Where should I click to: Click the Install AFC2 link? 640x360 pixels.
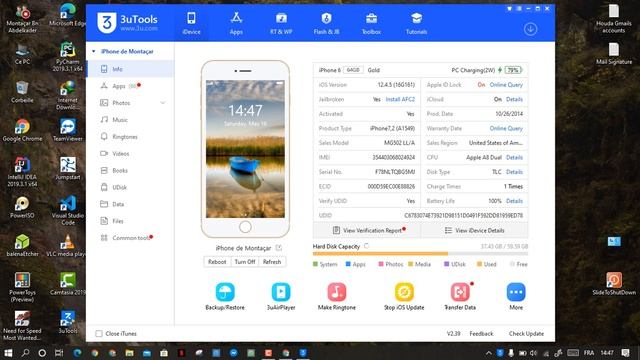pos(400,99)
